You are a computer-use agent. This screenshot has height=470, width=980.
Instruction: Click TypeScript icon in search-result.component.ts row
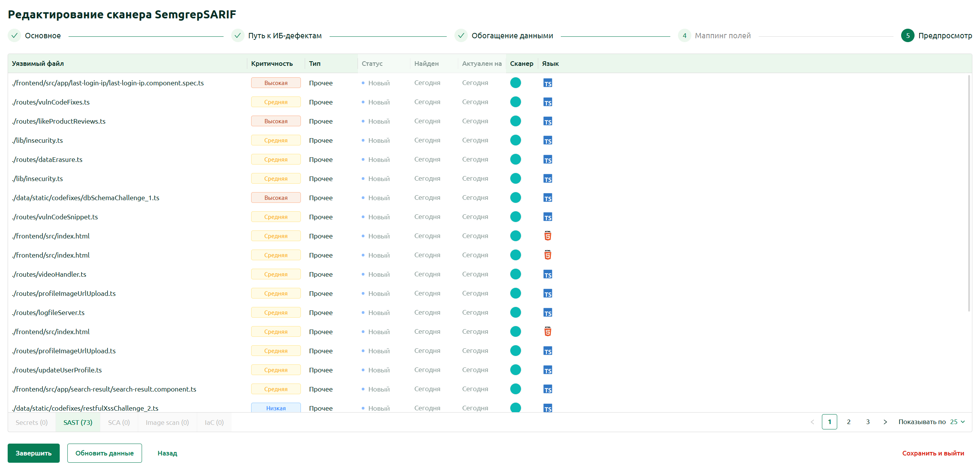(x=547, y=389)
